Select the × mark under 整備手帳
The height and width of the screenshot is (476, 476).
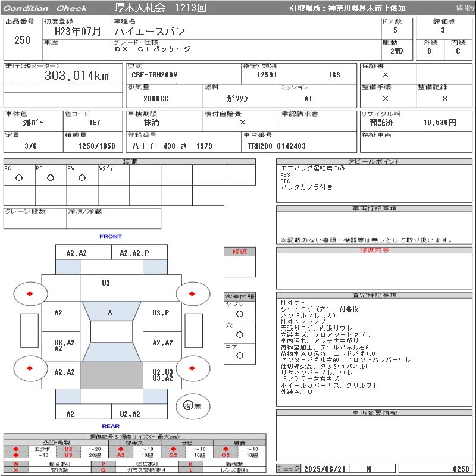point(386,98)
